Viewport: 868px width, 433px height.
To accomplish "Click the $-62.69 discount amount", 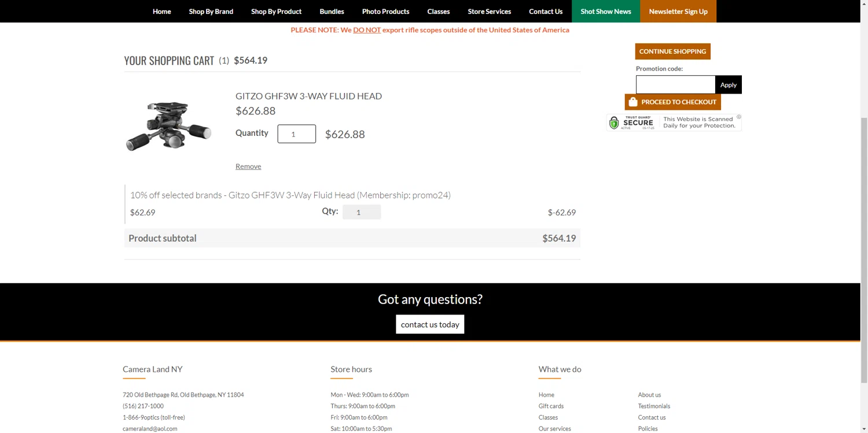I will [x=562, y=212].
